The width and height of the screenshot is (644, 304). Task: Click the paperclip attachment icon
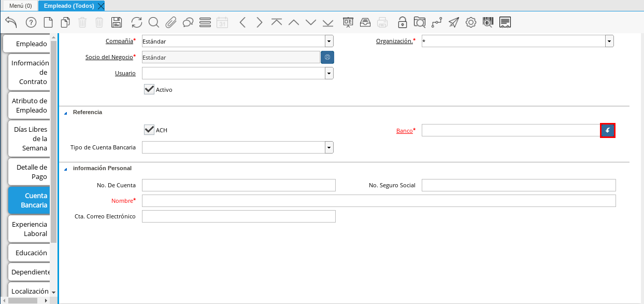171,22
